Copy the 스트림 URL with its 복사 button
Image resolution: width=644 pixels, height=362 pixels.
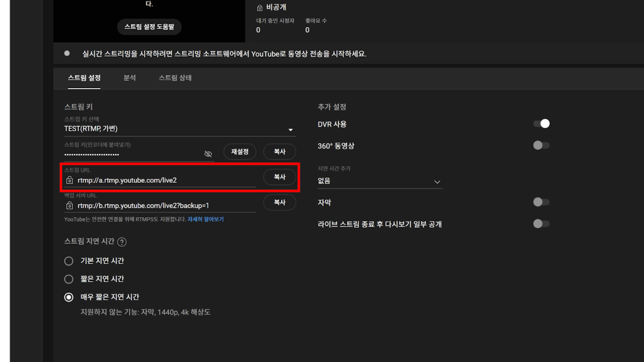pyautogui.click(x=280, y=177)
